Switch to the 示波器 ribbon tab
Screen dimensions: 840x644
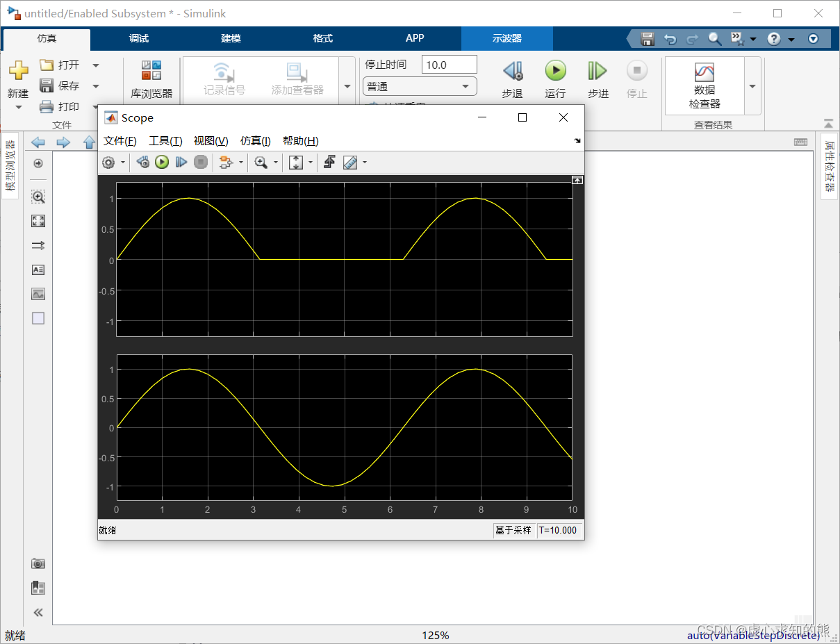point(507,38)
